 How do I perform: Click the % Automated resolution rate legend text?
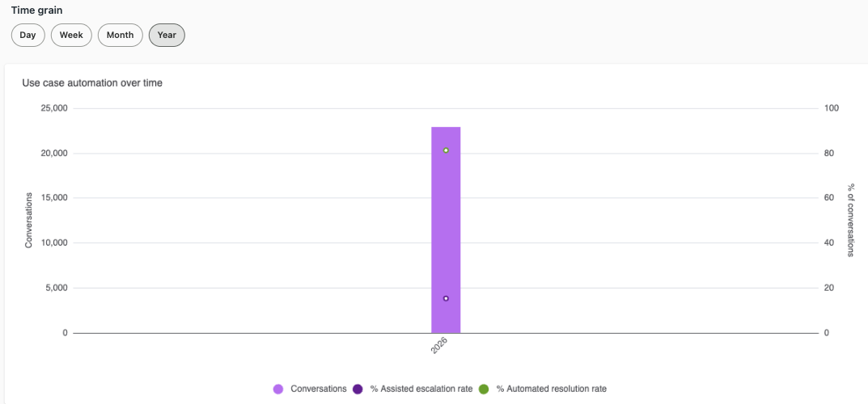point(552,389)
